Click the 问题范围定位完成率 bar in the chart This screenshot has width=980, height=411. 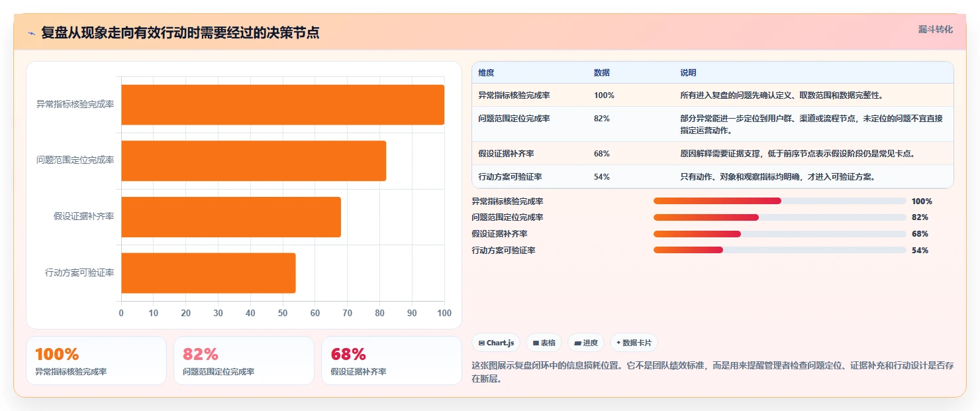pos(254,160)
